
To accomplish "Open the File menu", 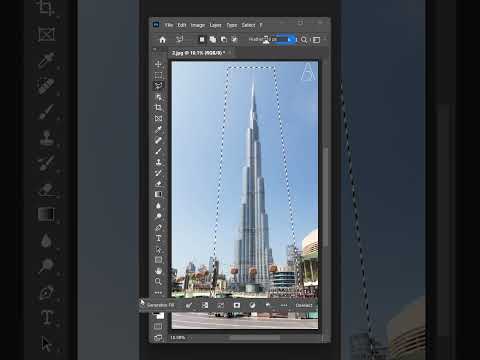I will (169, 25).
